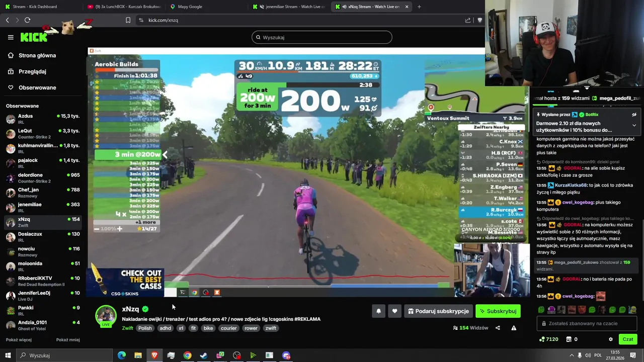Open the xNzq channel avatar
Viewport: 644px width, 362px height.
click(x=106, y=316)
